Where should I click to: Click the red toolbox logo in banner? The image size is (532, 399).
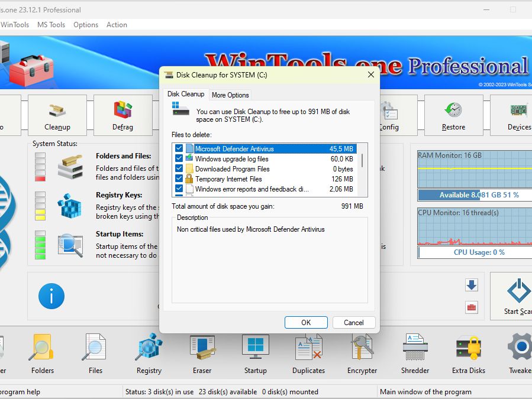pyautogui.click(x=31, y=70)
